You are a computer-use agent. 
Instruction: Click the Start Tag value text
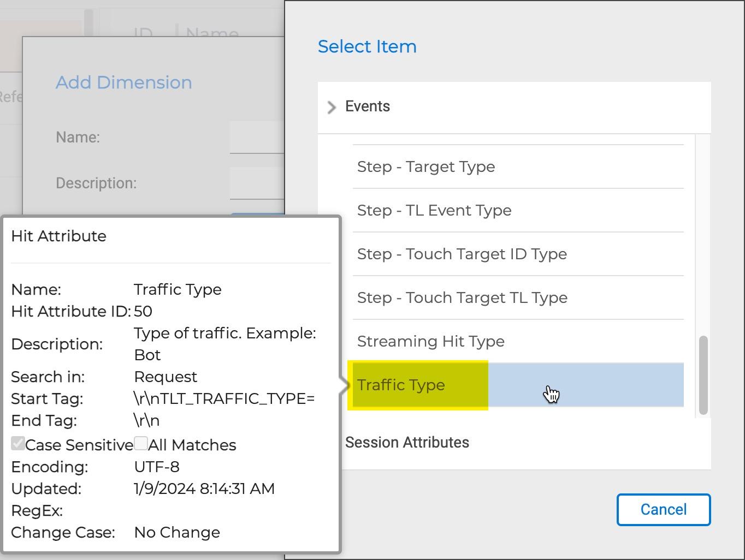coord(224,398)
